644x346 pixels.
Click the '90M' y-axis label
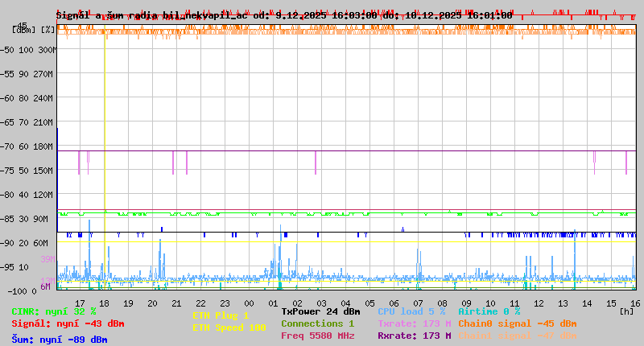(x=41, y=219)
